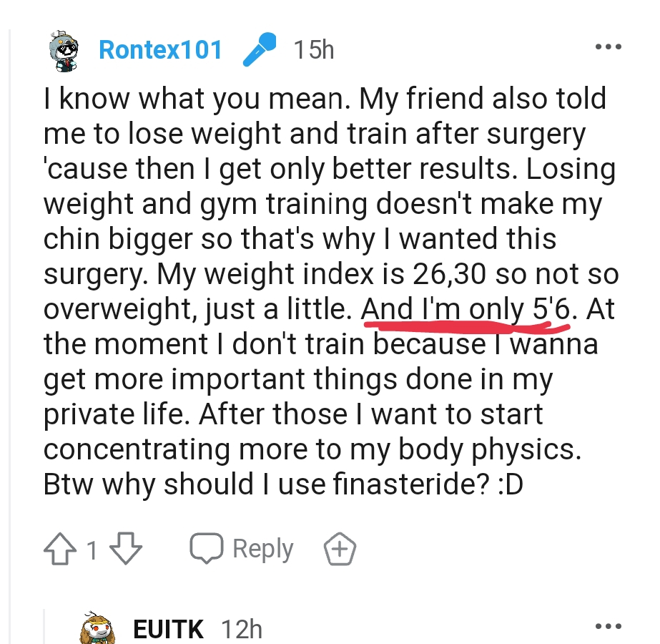Open the Rontex101 username link
Viewport: 660px width, 644px height.
click(x=160, y=49)
